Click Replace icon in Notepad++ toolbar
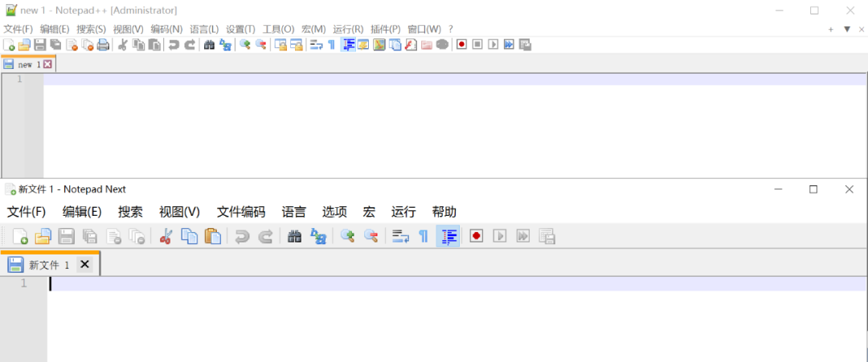This screenshot has width=868, height=362. pos(225,45)
